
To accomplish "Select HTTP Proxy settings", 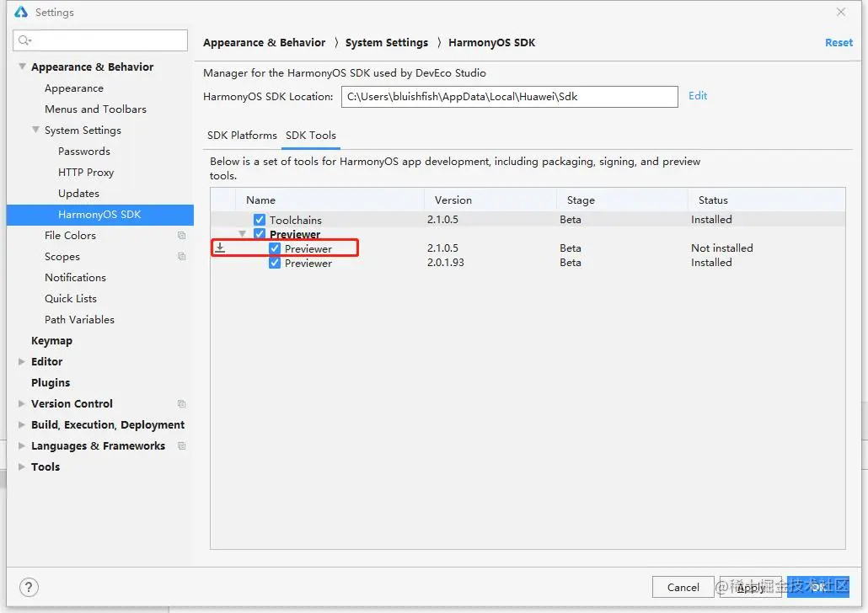I will tap(86, 172).
